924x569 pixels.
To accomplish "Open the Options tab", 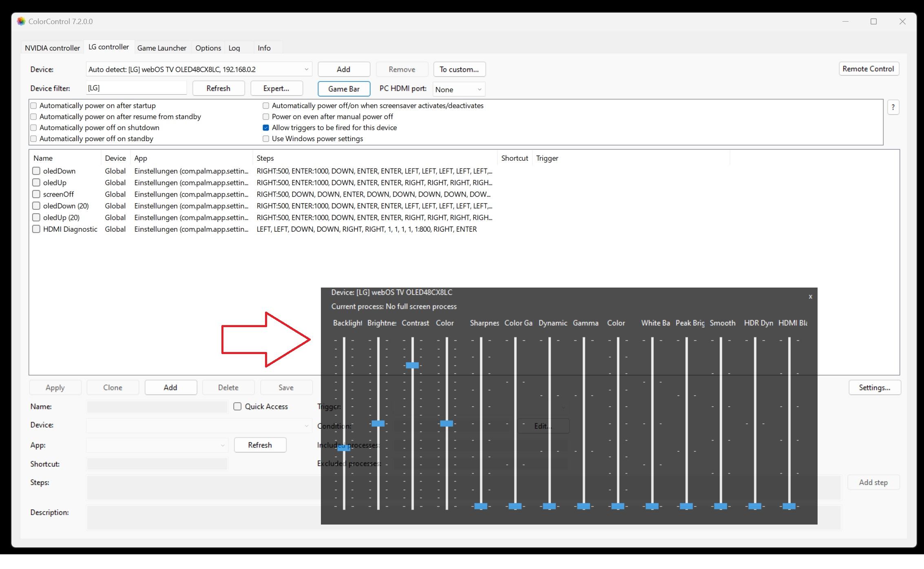I will (208, 48).
